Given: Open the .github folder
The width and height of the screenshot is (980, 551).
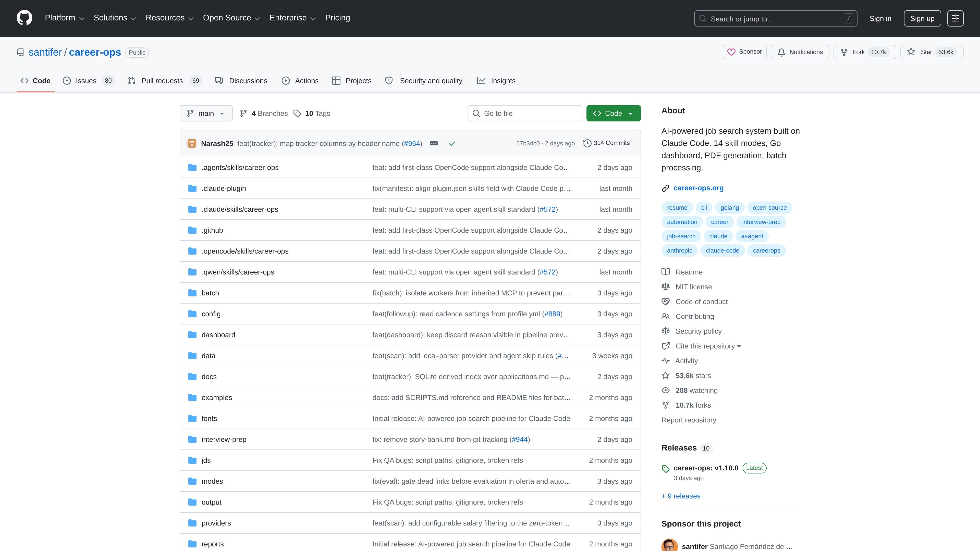Looking at the screenshot, I should (212, 230).
